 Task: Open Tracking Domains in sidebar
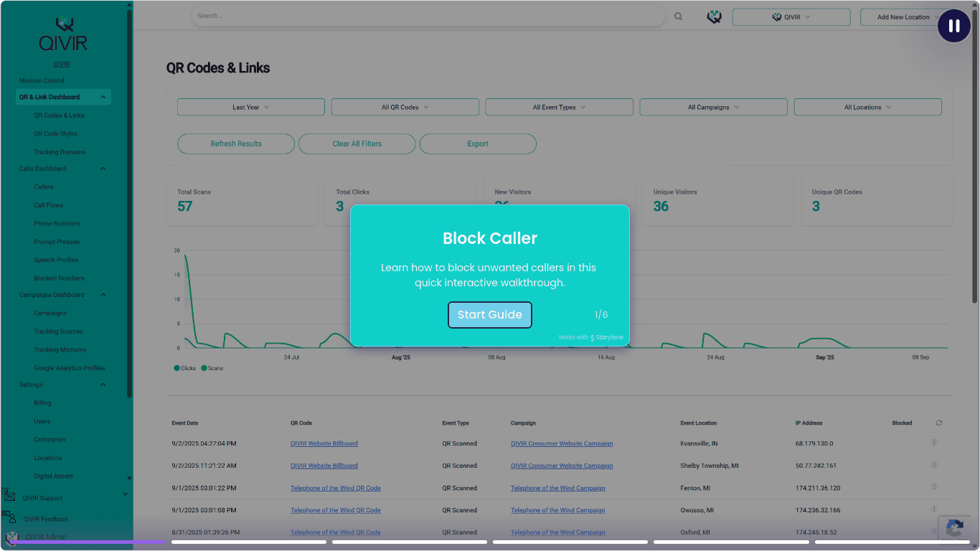(x=60, y=152)
